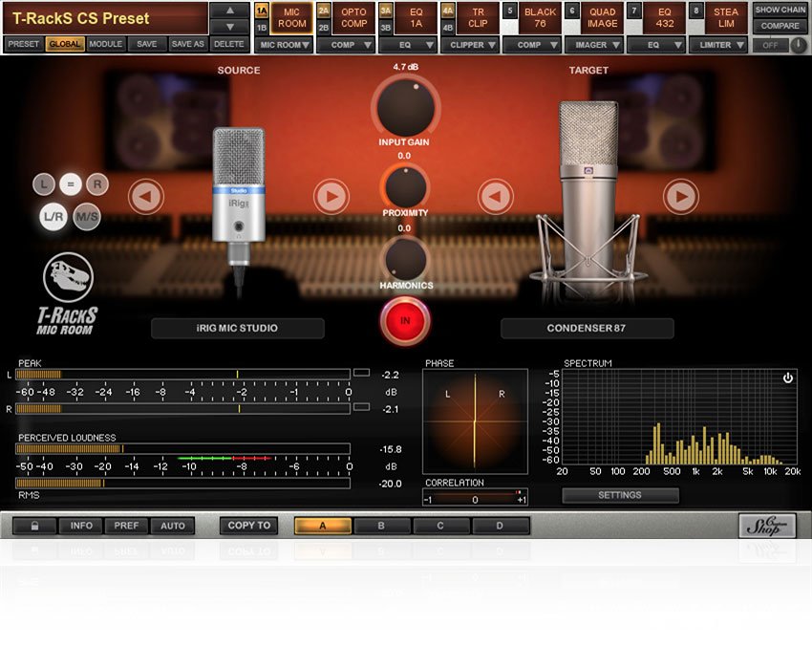Open the iRIG MIC STUDIO source selector
Image resolution: width=812 pixels, height=668 pixels.
click(x=238, y=328)
